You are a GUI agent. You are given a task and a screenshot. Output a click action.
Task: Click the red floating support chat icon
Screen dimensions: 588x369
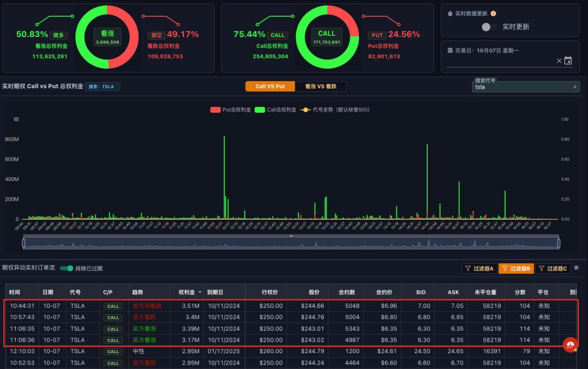tap(569, 345)
